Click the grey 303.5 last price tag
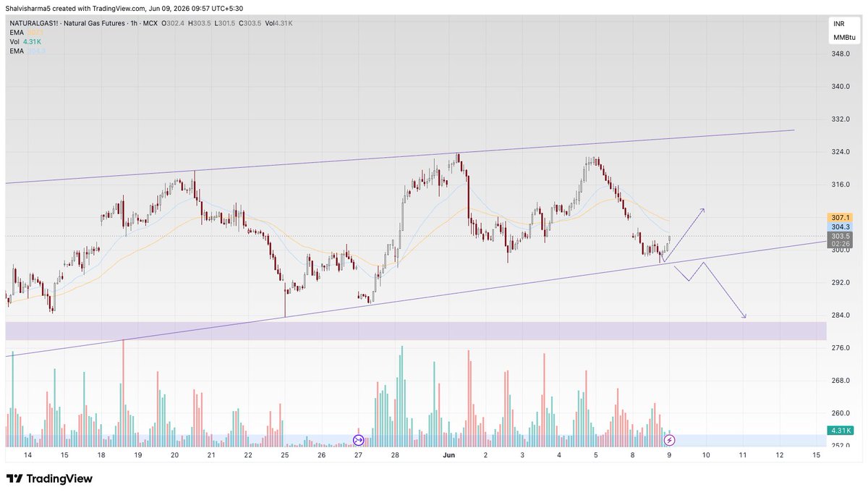The height and width of the screenshot is (495, 868). pos(841,236)
